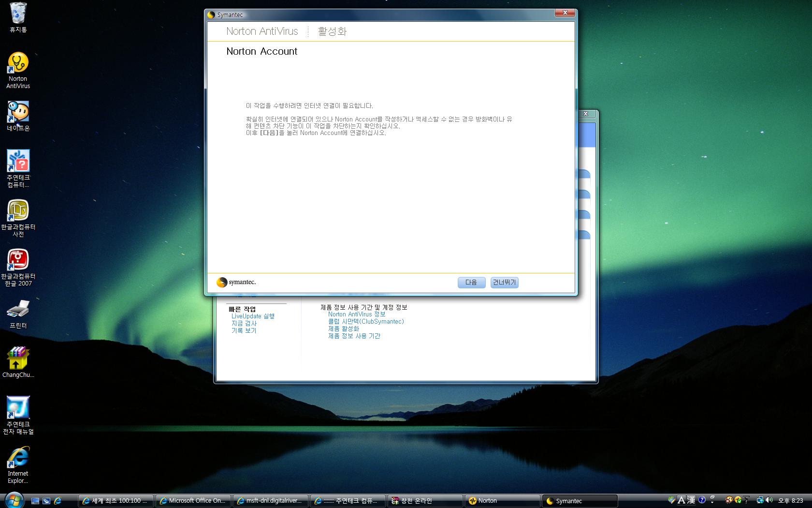Launch Internet Explorer from Quick Launch
The width and height of the screenshot is (812, 508).
pos(58,501)
